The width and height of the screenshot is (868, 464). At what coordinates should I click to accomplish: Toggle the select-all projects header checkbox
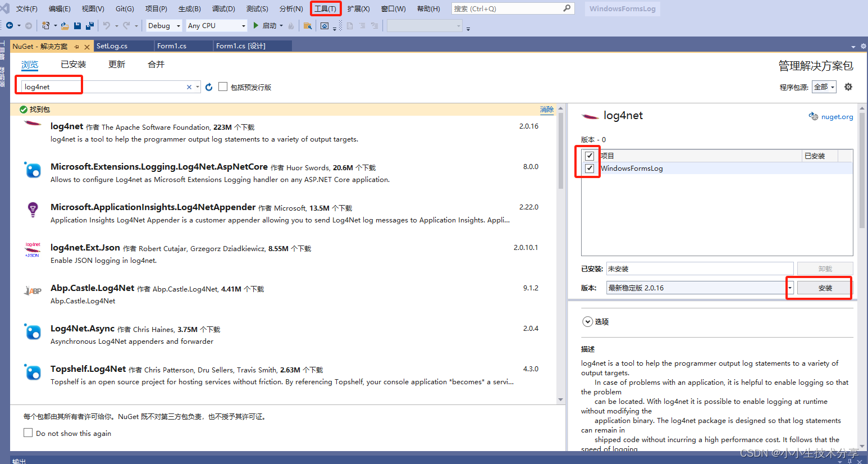(590, 156)
